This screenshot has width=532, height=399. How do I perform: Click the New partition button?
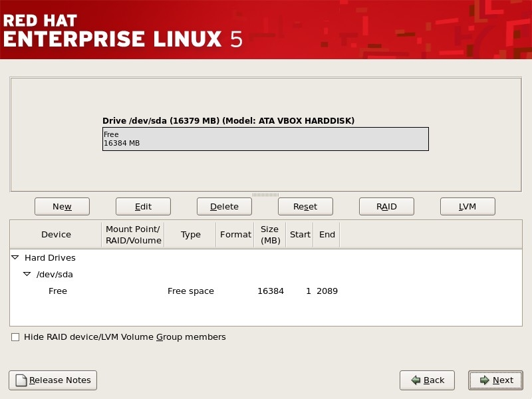click(62, 206)
